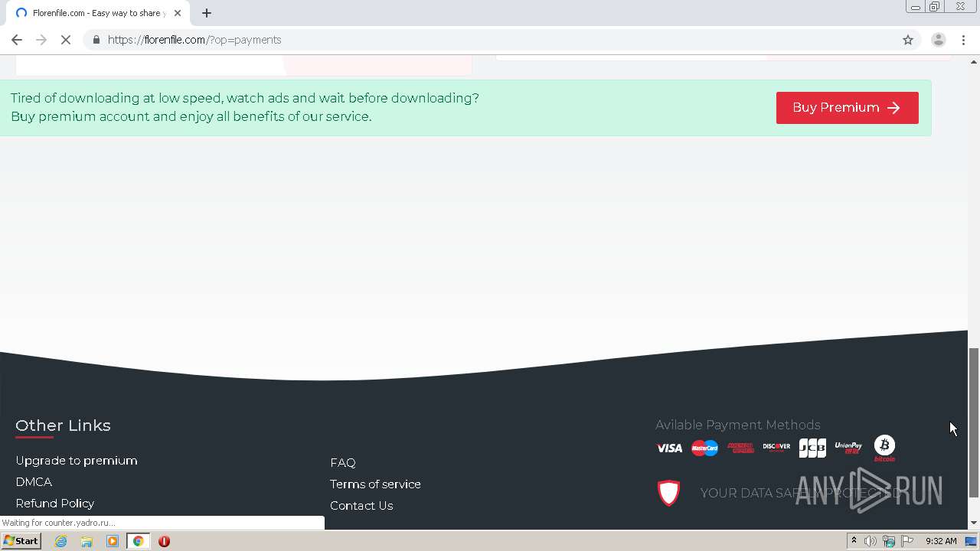Click Show desktop button in taskbar
980x551 pixels.
972,541
